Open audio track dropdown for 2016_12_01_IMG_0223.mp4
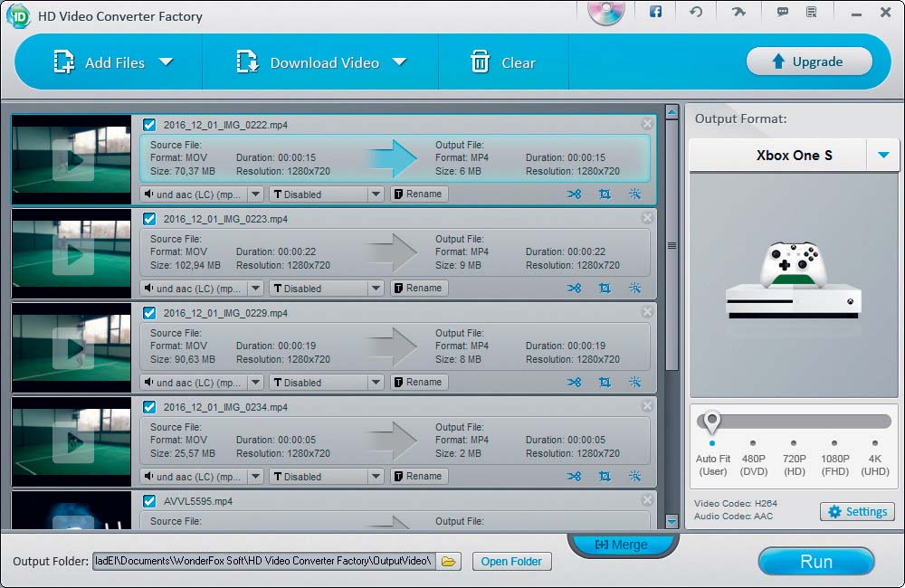This screenshot has height=588, width=905. tap(256, 288)
